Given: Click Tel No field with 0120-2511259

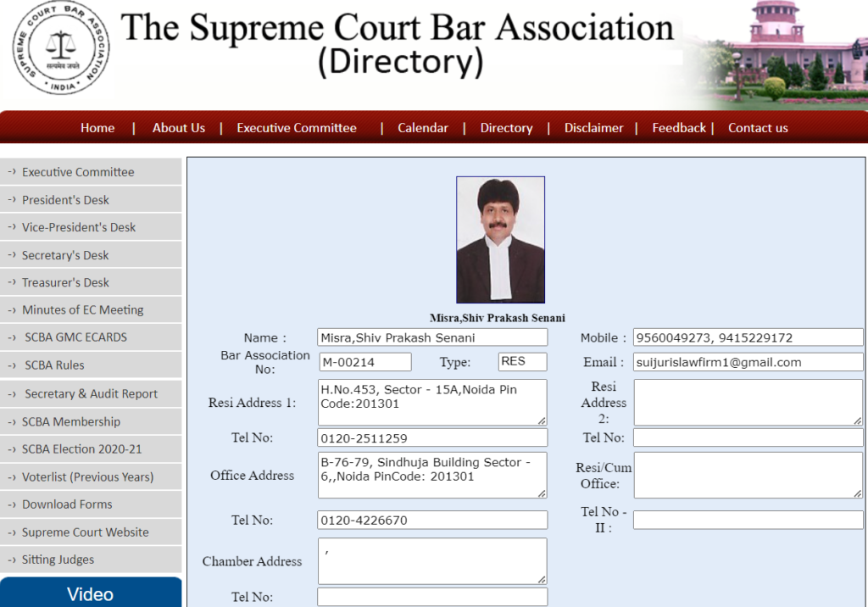Looking at the screenshot, I should tap(432, 437).
